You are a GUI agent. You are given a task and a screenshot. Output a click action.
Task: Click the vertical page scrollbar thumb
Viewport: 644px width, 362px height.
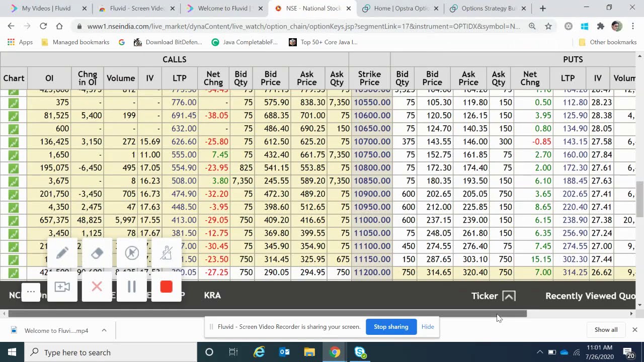coord(640,199)
